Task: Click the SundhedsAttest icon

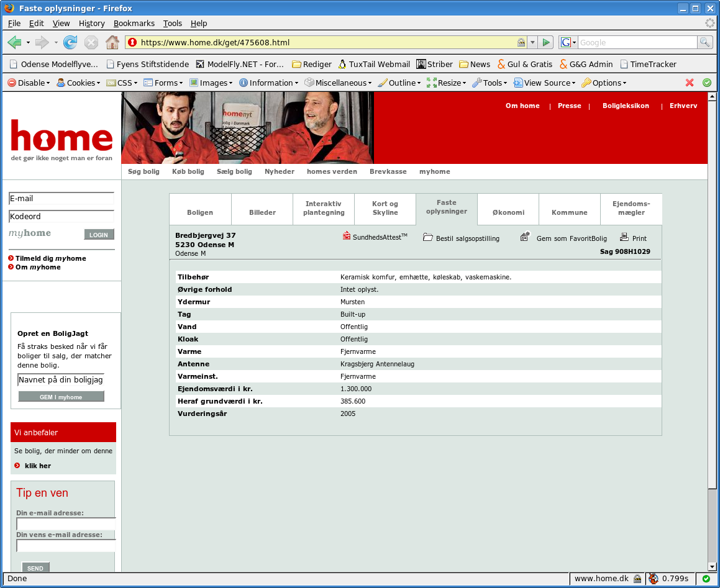Action: pos(347,236)
